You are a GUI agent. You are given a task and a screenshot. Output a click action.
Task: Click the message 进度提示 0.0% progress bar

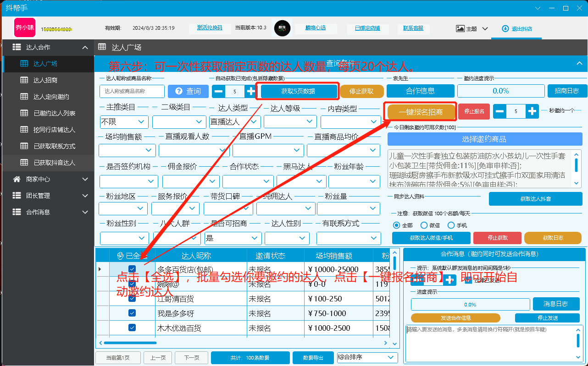coord(470,304)
